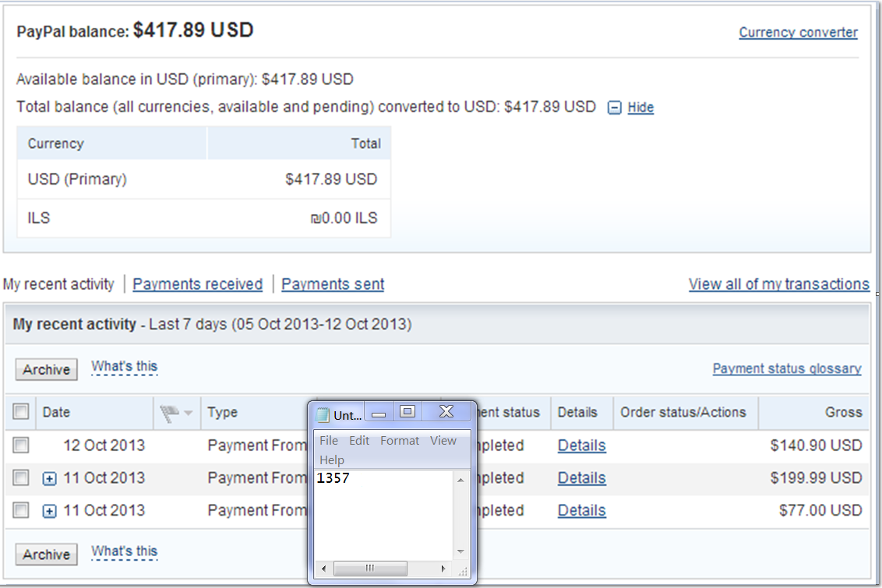Open the top What's this help link

click(x=125, y=367)
